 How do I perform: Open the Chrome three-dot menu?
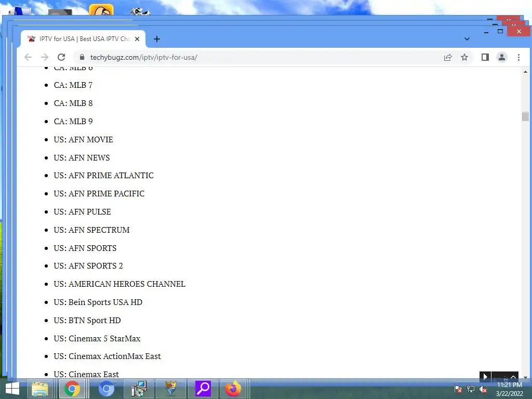[x=518, y=57]
